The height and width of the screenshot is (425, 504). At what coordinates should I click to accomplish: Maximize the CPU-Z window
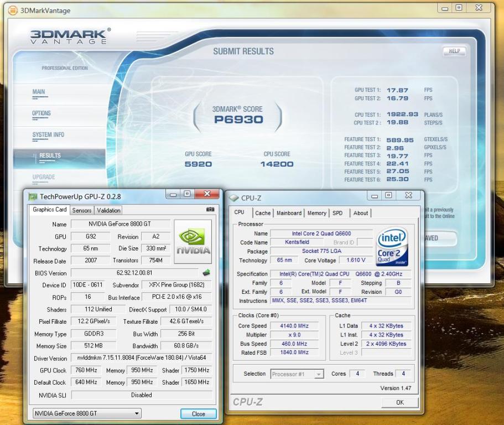coord(388,196)
